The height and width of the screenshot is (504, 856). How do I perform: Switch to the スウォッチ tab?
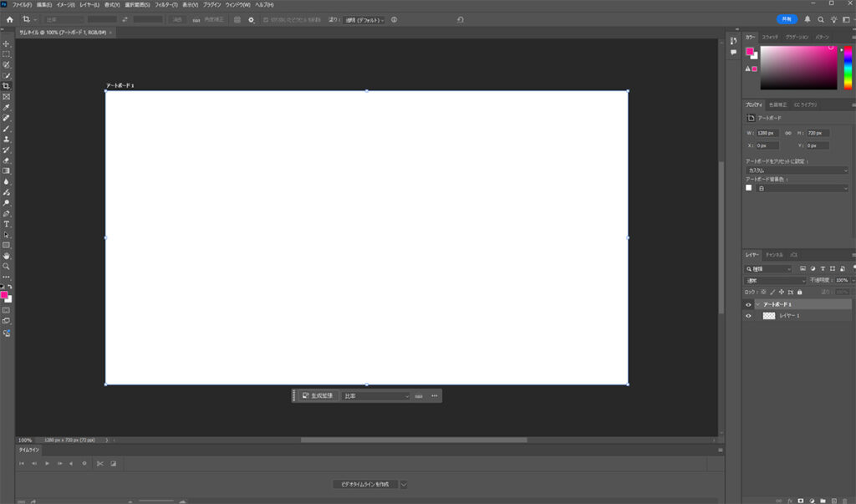[770, 37]
